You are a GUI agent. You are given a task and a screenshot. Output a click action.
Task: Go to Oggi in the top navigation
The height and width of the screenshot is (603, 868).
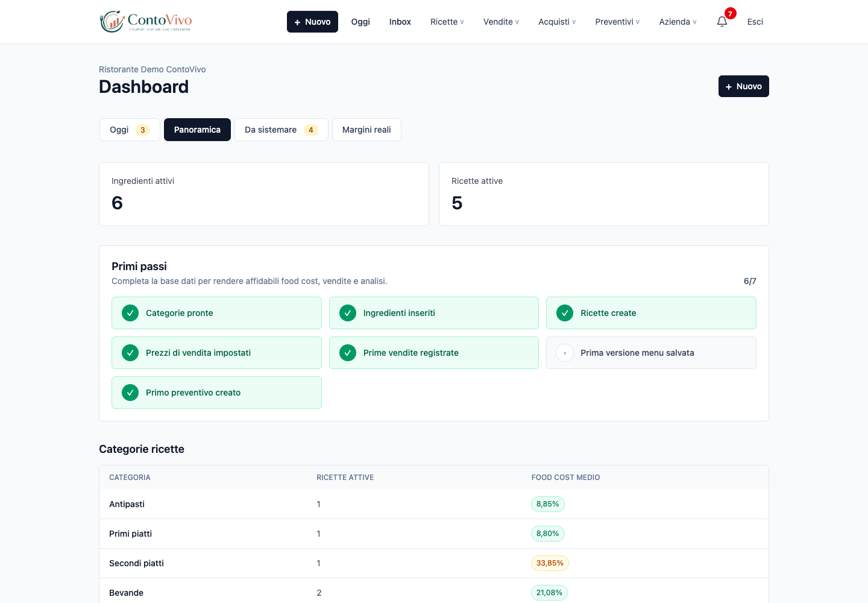tap(360, 22)
